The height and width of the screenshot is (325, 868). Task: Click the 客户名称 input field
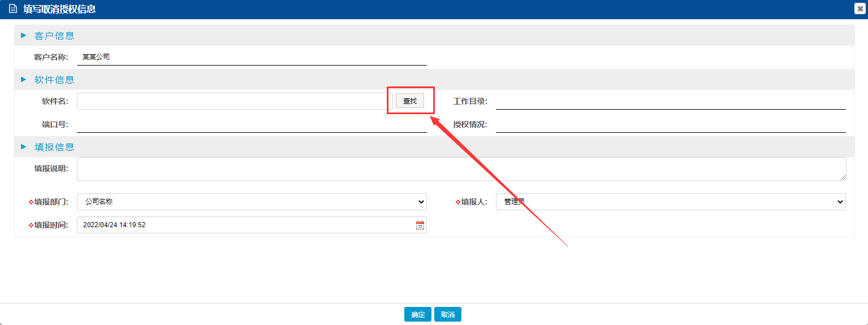[x=252, y=57]
